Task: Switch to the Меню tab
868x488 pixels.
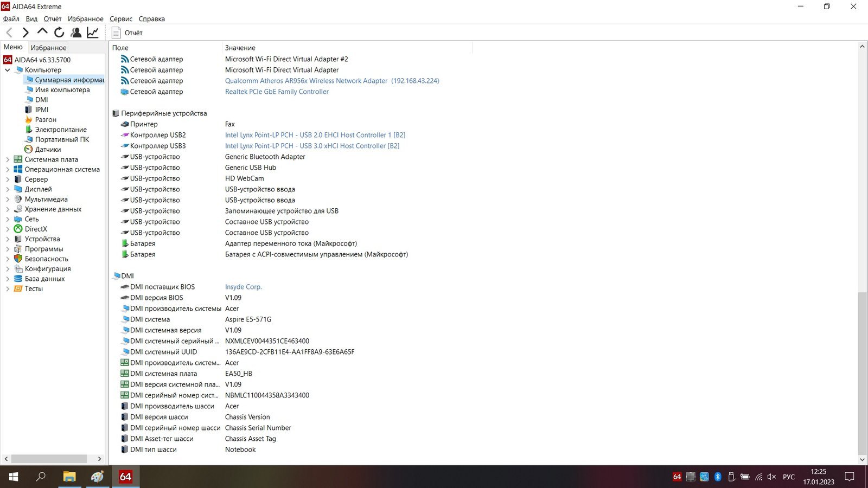Action: coord(14,47)
